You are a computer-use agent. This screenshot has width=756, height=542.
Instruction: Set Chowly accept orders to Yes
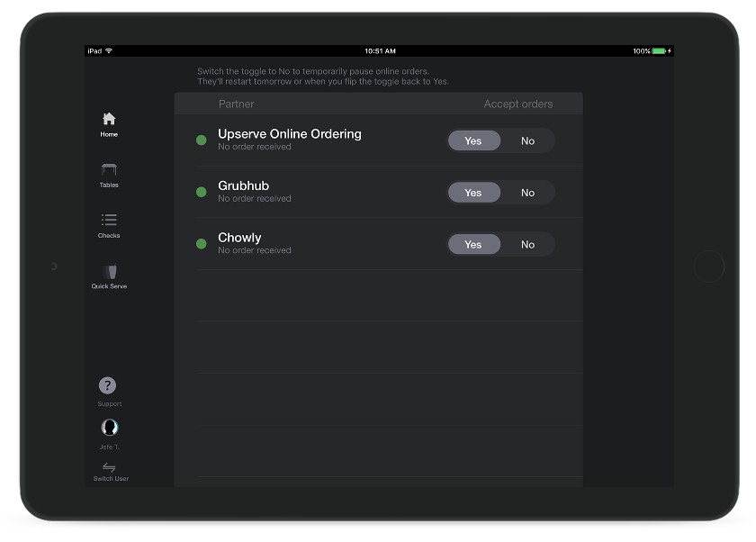[x=474, y=245]
